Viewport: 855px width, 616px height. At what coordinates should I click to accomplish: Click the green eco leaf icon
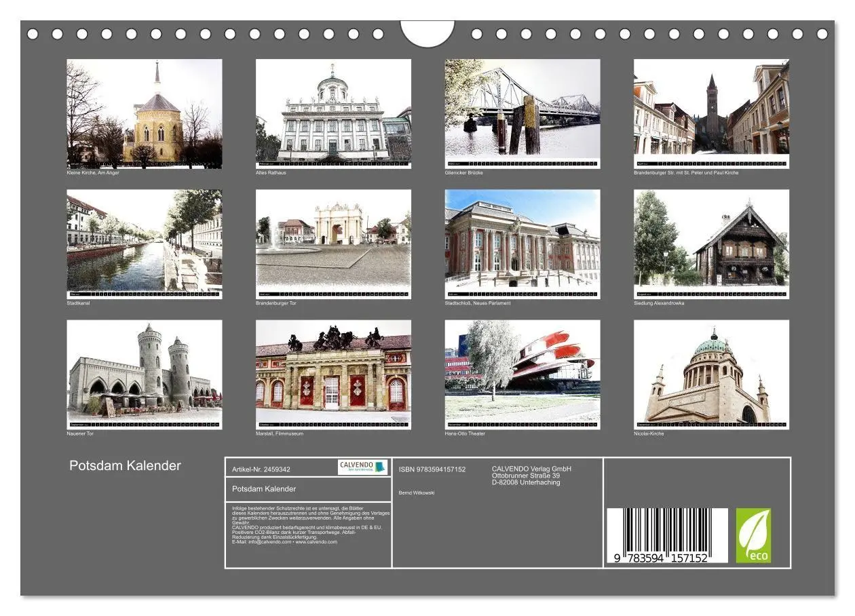click(754, 536)
